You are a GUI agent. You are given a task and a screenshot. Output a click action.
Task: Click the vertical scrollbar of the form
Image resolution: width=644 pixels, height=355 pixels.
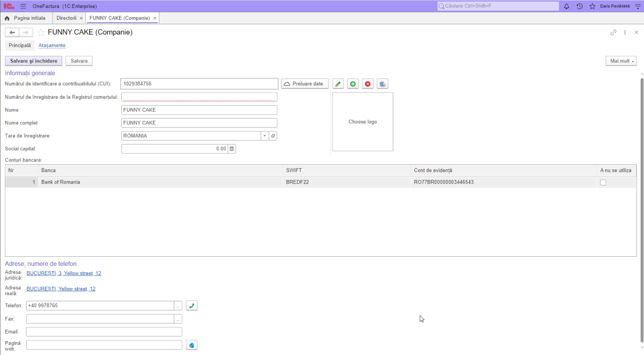641,209
